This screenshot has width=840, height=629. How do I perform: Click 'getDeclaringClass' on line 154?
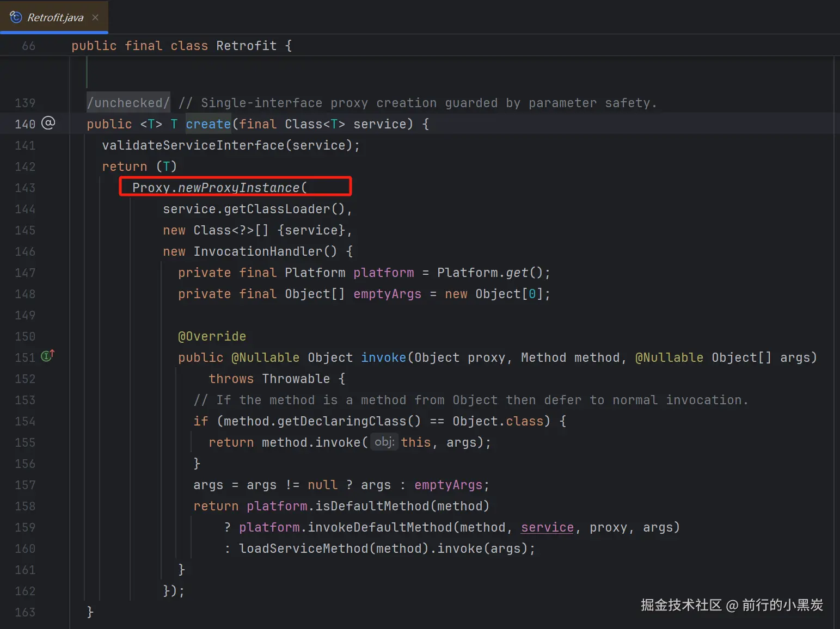(x=342, y=421)
